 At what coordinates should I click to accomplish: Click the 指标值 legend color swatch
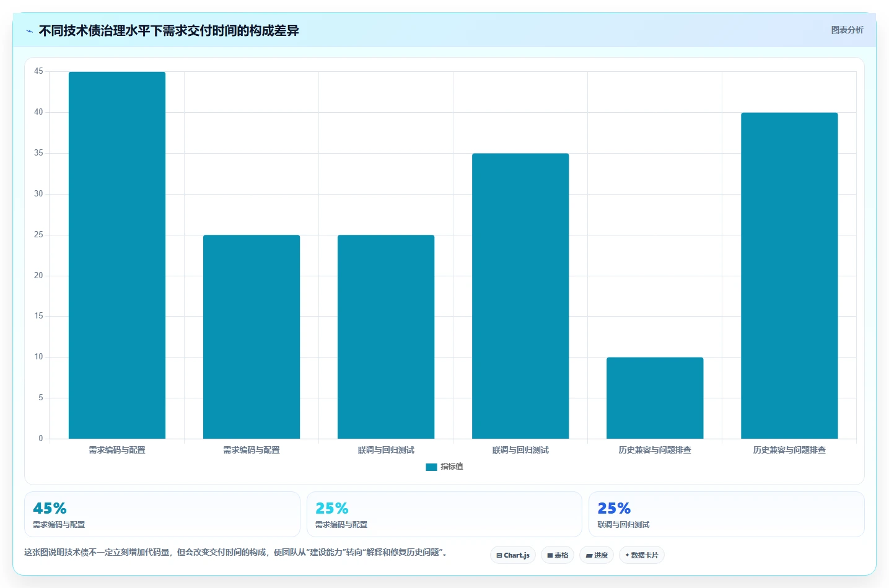point(431,467)
